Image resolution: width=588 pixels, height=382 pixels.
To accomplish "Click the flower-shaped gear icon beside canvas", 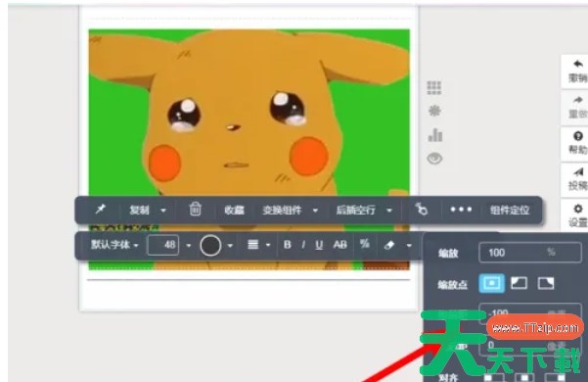I will (434, 111).
